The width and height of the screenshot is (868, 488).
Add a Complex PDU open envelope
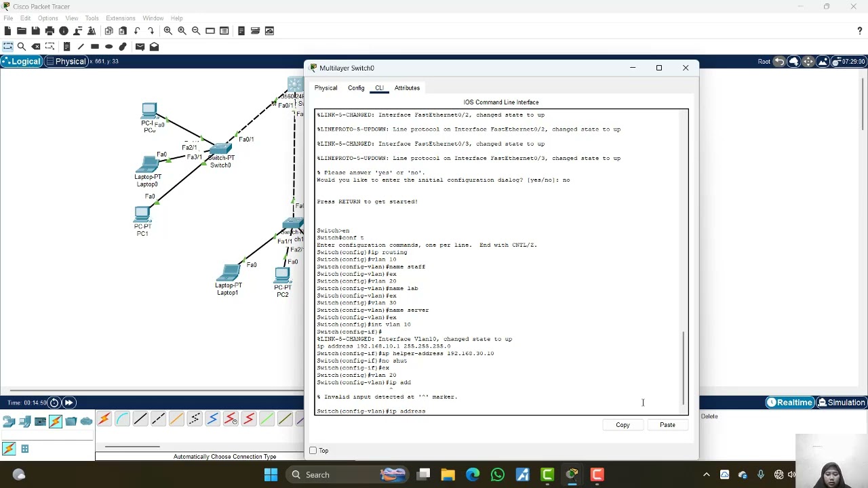[x=154, y=47]
